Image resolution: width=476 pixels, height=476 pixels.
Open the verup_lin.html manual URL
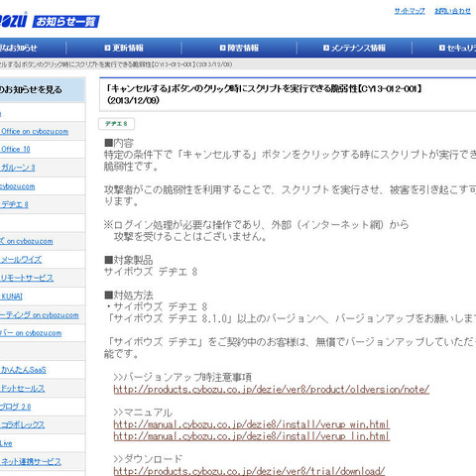pyautogui.click(x=252, y=436)
